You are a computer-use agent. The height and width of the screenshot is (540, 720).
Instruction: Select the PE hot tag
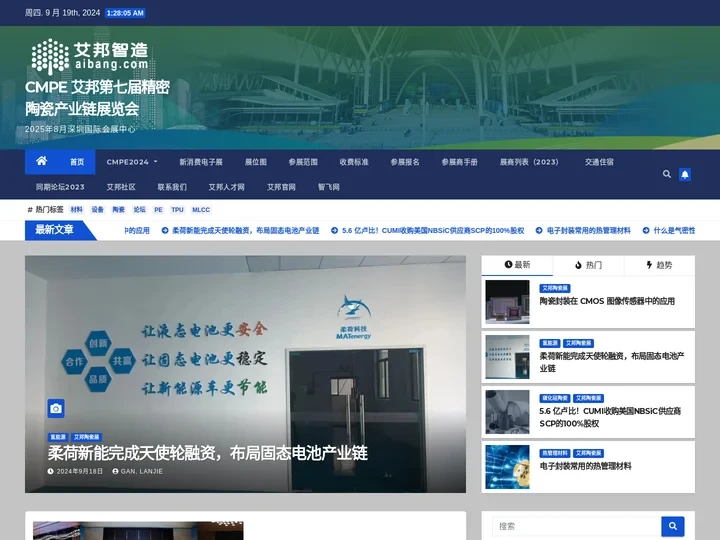(x=158, y=209)
